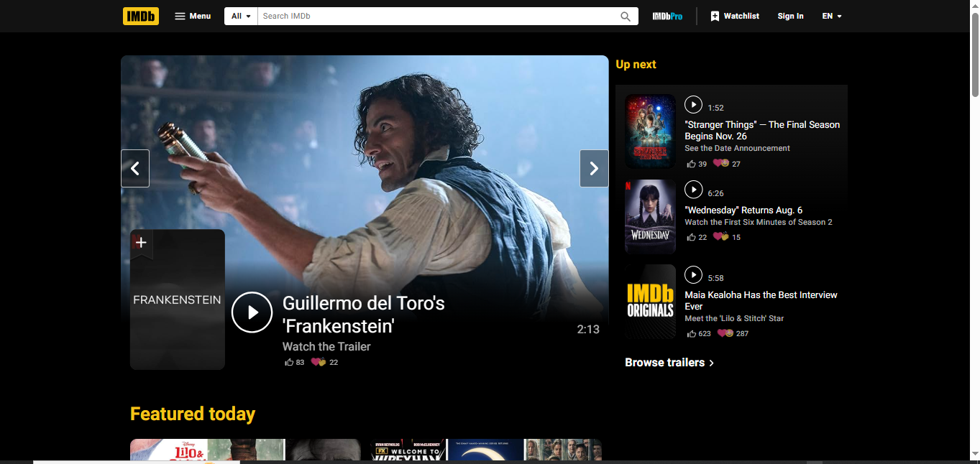
Task: Select the Featured today heading
Action: pos(193,414)
